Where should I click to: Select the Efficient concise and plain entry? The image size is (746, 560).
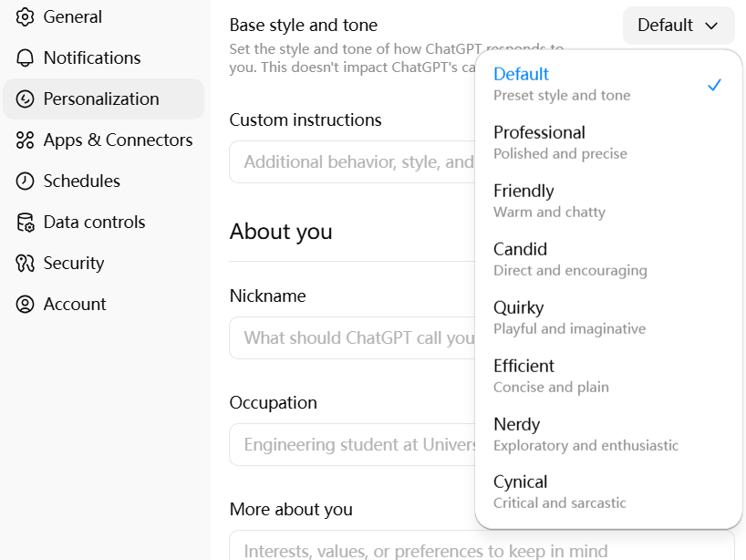tap(608, 376)
